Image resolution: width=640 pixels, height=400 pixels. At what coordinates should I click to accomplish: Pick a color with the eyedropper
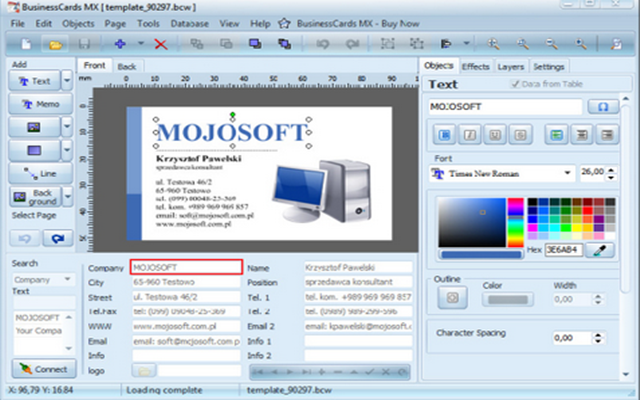click(600, 250)
